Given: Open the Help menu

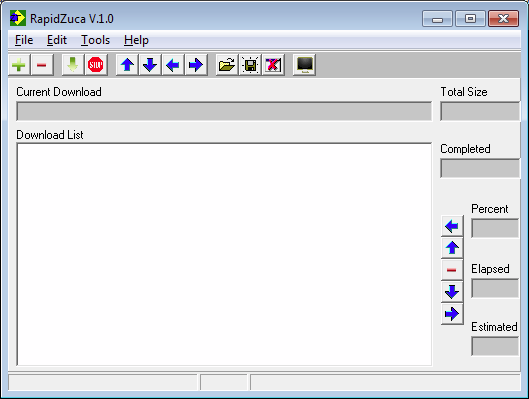Looking at the screenshot, I should coord(136,40).
